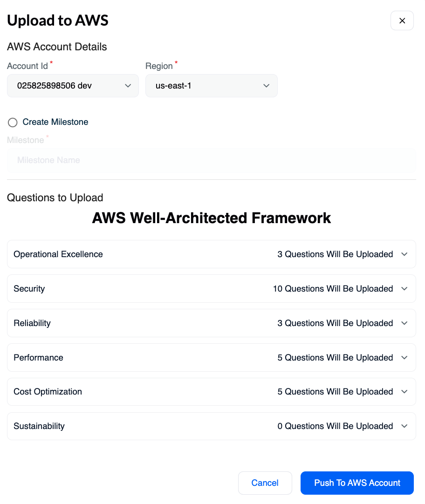Screen dimensions: 425x504
Task: Close the Upload to AWS dialog
Action: (x=402, y=20)
